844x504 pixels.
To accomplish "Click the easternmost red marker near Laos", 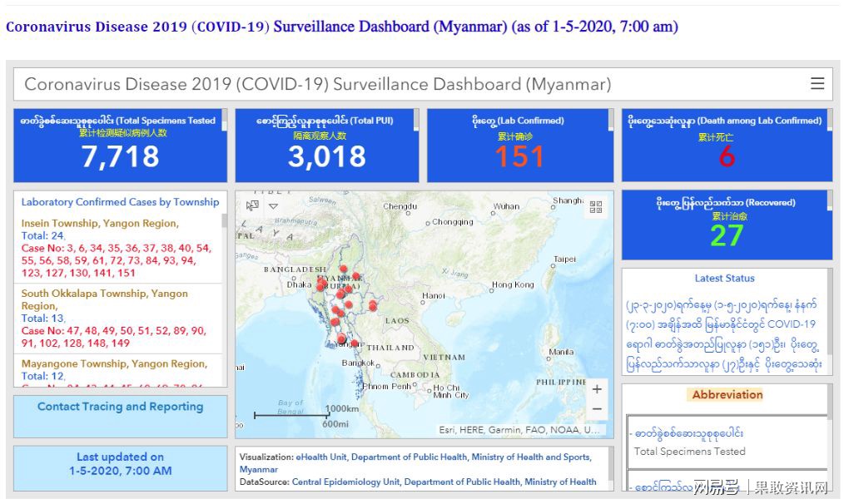I will pos(373,305).
